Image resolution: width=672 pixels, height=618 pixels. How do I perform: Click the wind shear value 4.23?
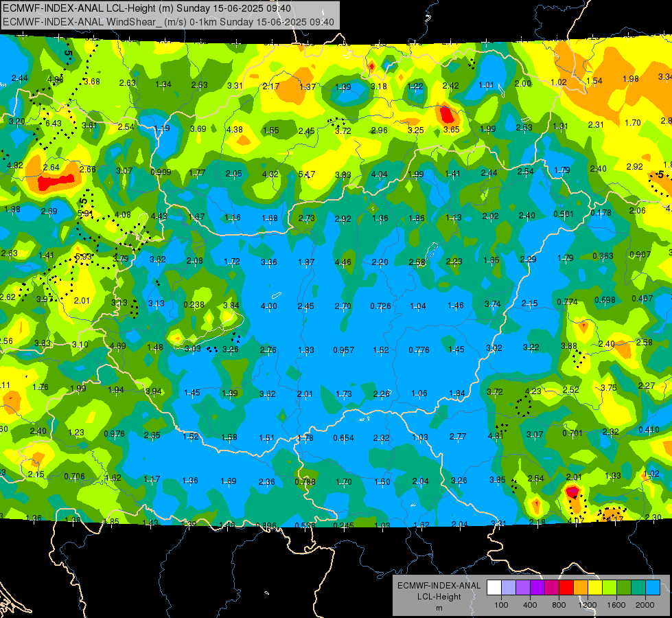(533, 391)
